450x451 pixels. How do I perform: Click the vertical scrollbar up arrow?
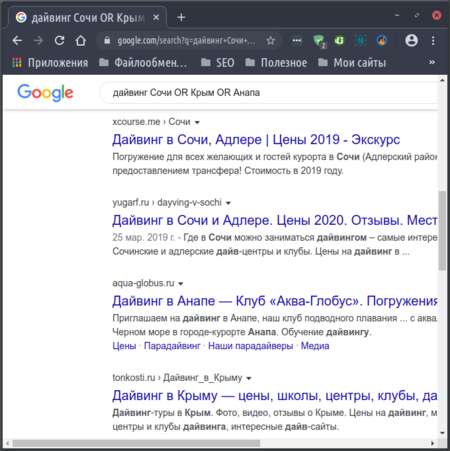(442, 80)
